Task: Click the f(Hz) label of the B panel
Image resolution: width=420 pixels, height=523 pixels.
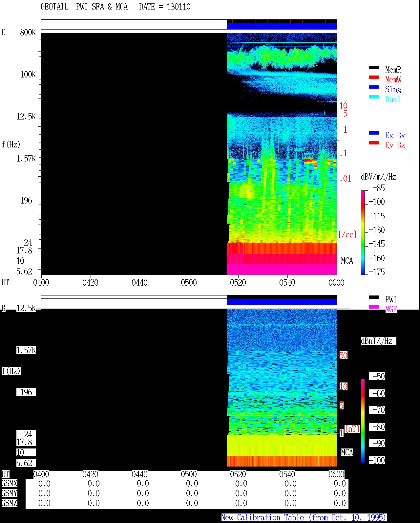Action: click(x=11, y=371)
